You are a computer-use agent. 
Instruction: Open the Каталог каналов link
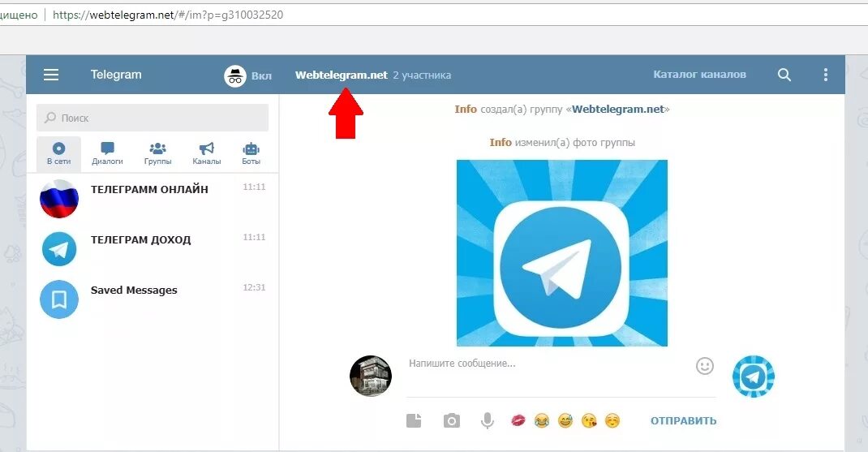tap(699, 74)
